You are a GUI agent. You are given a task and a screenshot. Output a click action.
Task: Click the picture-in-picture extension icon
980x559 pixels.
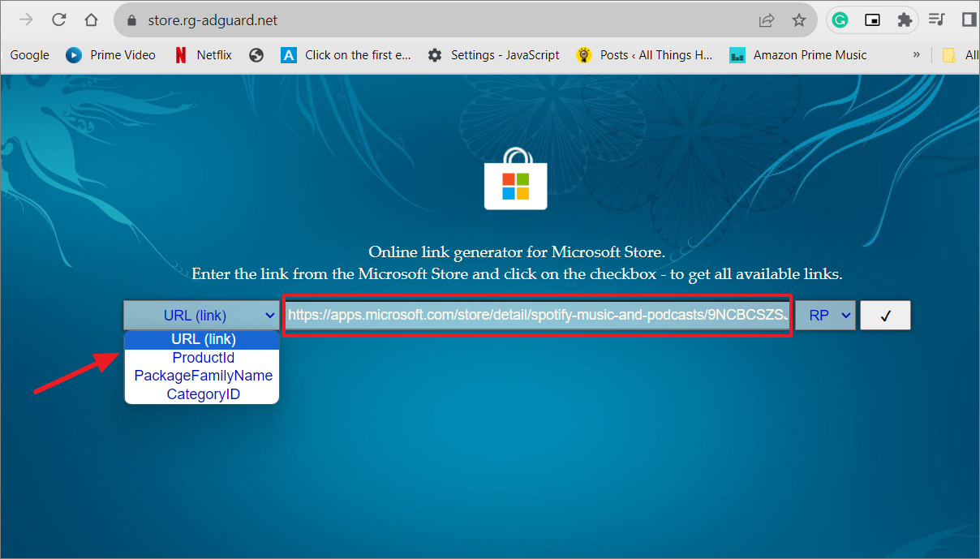pos(872,20)
